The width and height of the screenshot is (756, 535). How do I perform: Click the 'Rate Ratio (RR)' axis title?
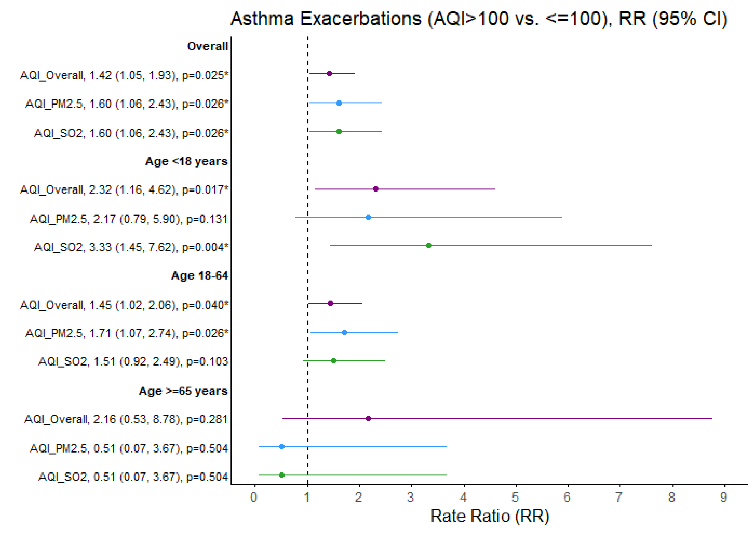tap(490, 516)
